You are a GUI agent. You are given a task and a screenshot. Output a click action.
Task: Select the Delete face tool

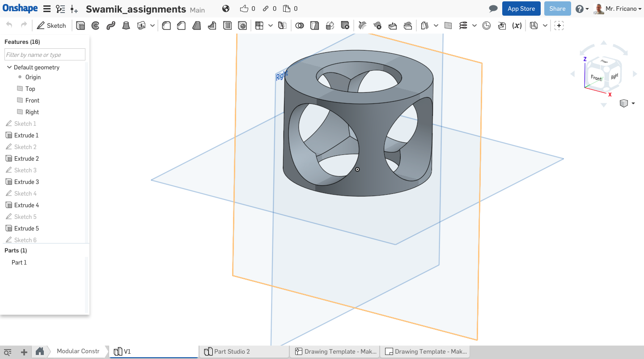pyautogui.click(x=377, y=26)
